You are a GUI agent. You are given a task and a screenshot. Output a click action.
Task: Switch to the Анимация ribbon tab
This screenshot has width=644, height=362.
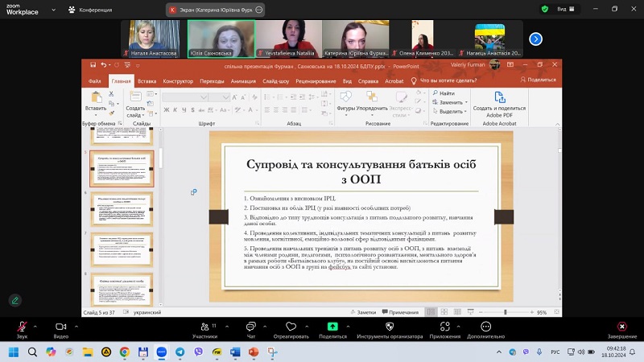(243, 81)
